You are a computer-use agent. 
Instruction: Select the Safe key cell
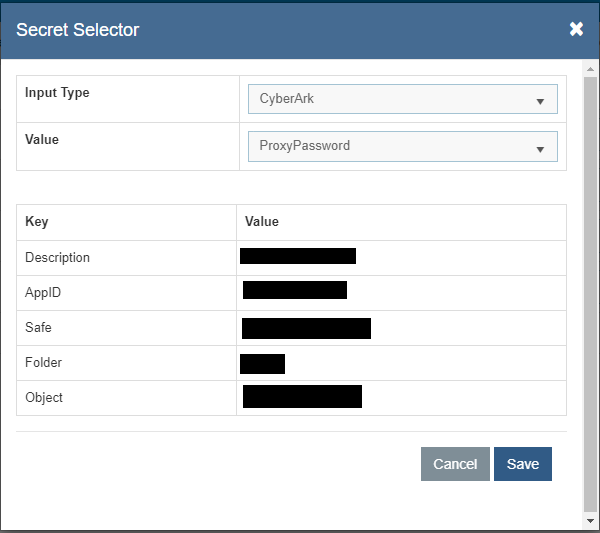click(x=39, y=327)
